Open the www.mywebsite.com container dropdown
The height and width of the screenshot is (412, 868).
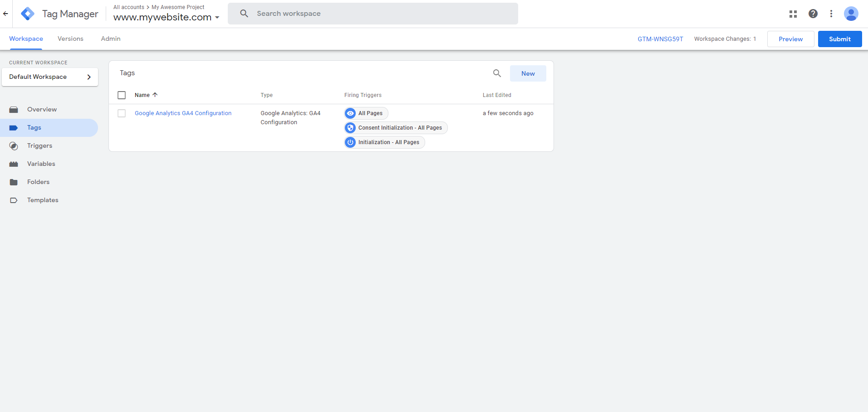tap(166, 17)
